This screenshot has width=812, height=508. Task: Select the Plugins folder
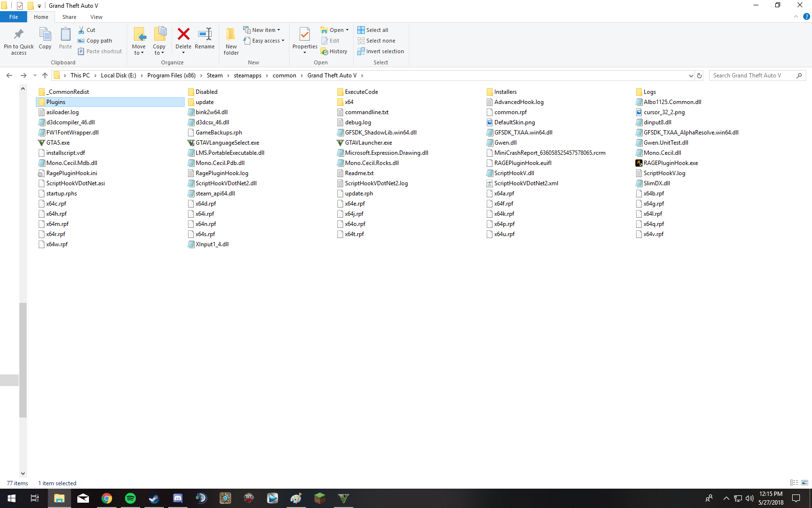110,102
